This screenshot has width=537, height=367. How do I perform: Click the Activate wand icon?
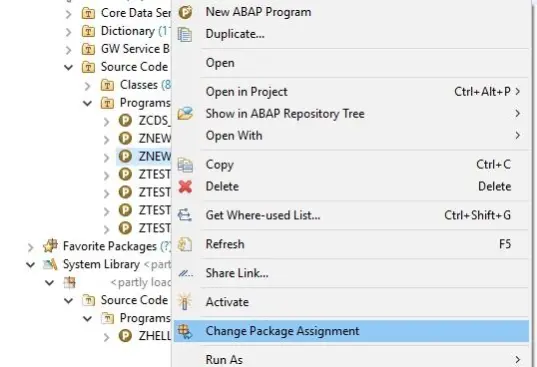pyautogui.click(x=185, y=302)
